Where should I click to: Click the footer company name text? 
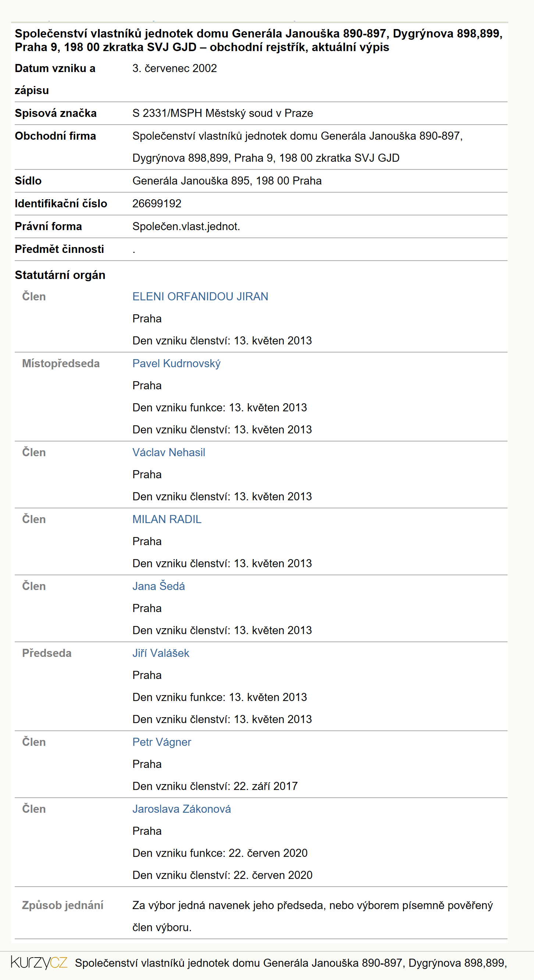click(x=291, y=963)
